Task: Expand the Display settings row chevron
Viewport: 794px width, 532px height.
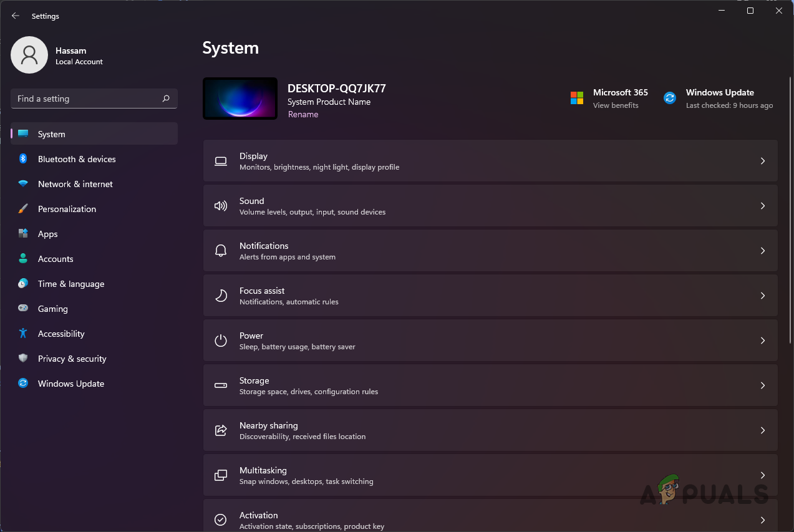Action: pyautogui.click(x=762, y=161)
